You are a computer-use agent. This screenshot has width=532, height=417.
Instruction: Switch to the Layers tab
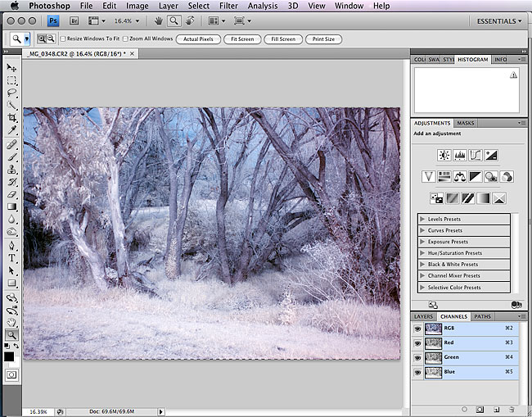point(423,316)
